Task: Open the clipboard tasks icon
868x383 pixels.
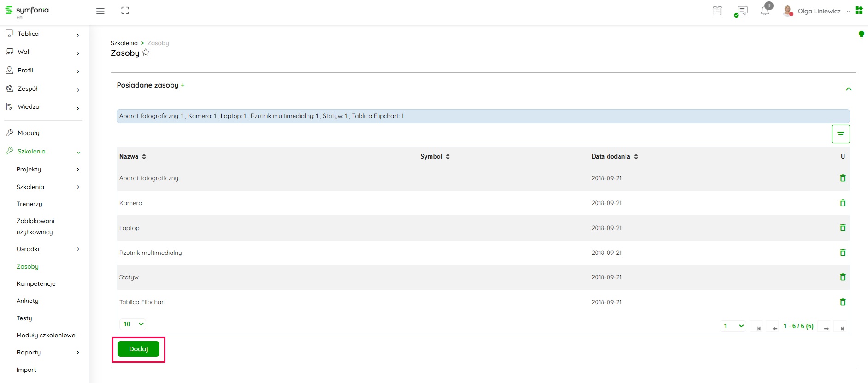Action: click(x=717, y=11)
